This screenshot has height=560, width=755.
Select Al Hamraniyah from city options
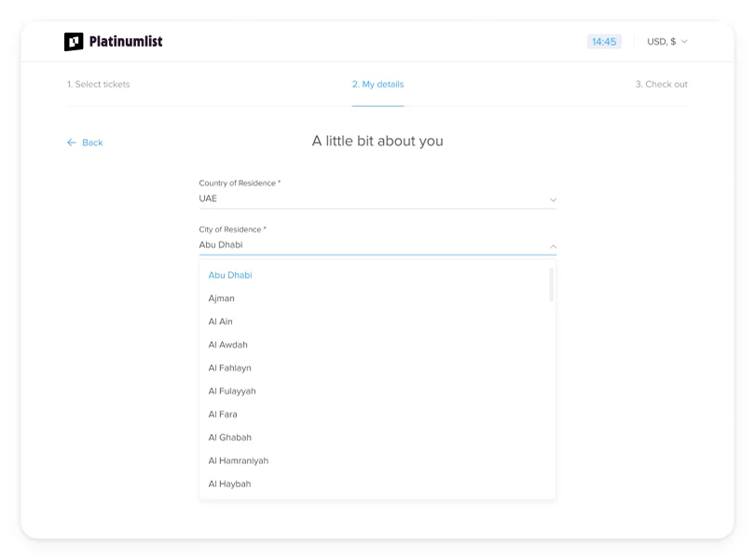tap(239, 461)
